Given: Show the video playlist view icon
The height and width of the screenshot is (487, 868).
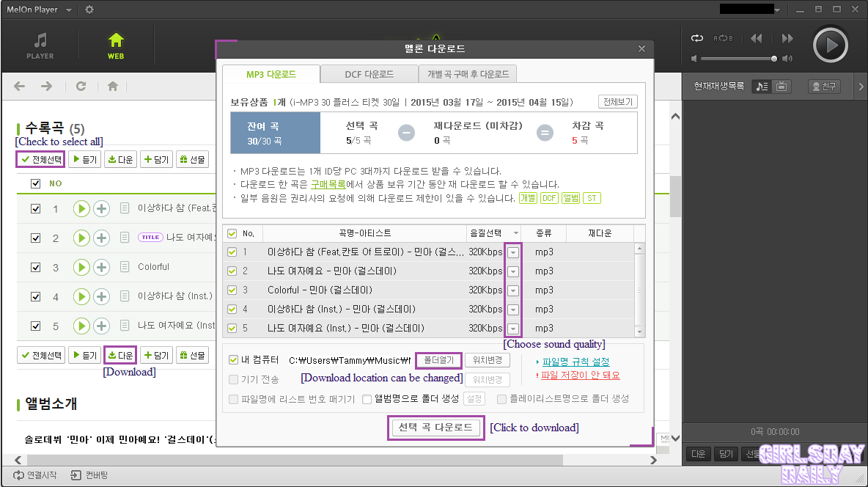Looking at the screenshot, I should tap(781, 87).
